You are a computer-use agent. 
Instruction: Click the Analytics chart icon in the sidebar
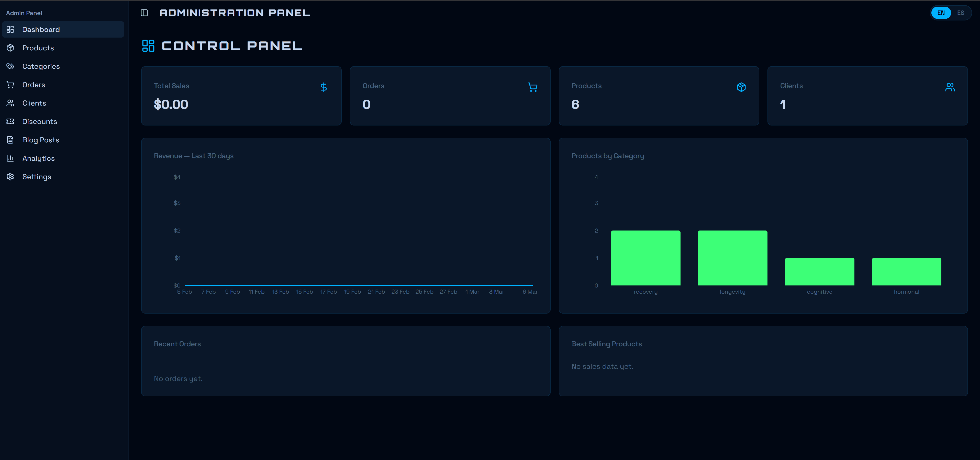[10, 158]
